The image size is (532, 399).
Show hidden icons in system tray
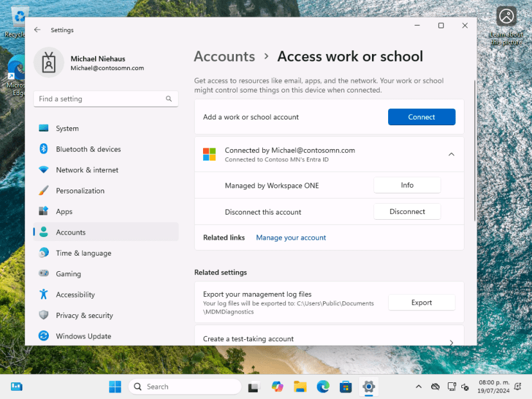[x=418, y=386]
